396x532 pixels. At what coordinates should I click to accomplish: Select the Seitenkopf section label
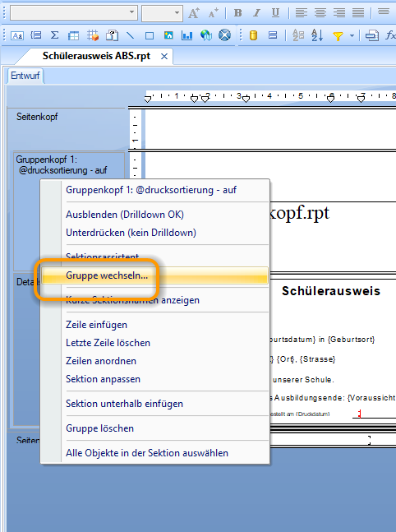[37, 117]
